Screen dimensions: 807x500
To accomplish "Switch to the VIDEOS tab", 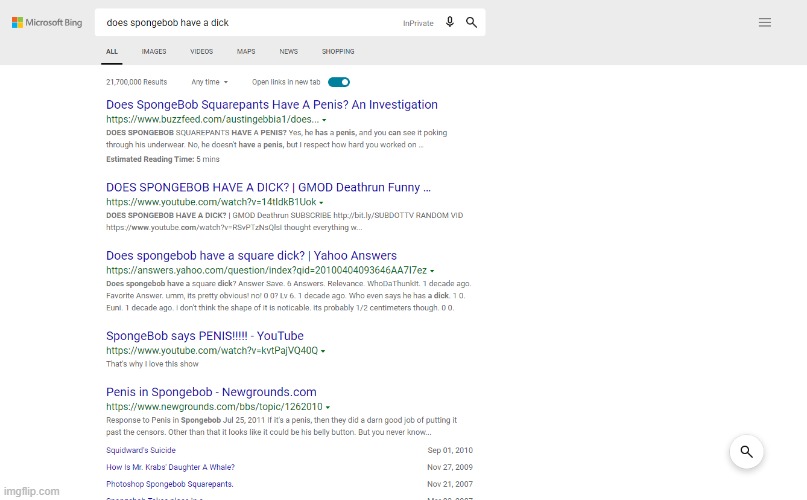I will (x=201, y=51).
